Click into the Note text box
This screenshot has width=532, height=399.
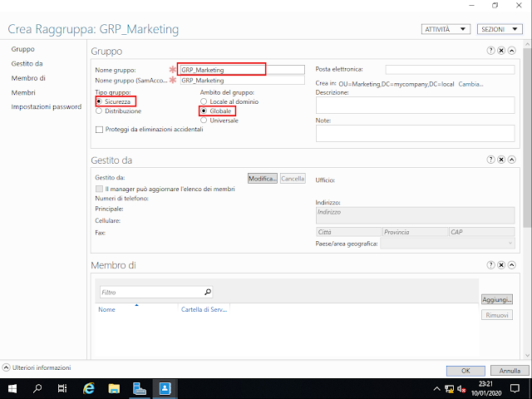(416, 133)
